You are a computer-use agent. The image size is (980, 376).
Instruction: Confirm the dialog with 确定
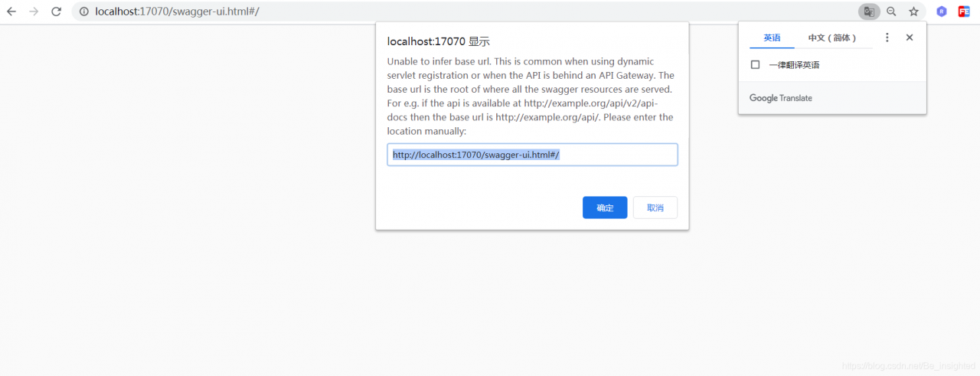click(x=605, y=208)
